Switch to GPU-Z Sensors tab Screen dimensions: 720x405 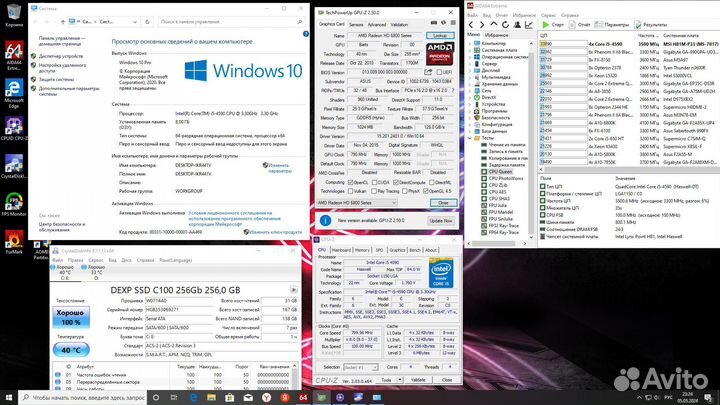click(356, 24)
